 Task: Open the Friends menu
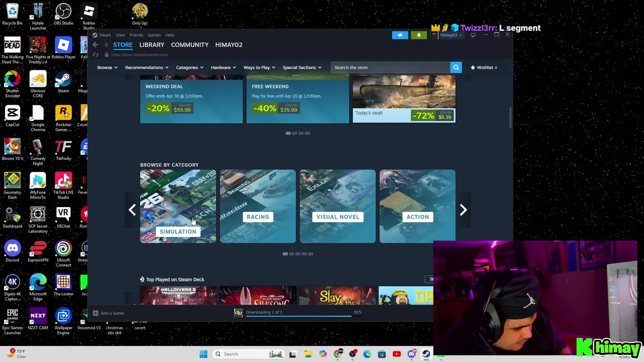pyautogui.click(x=136, y=35)
